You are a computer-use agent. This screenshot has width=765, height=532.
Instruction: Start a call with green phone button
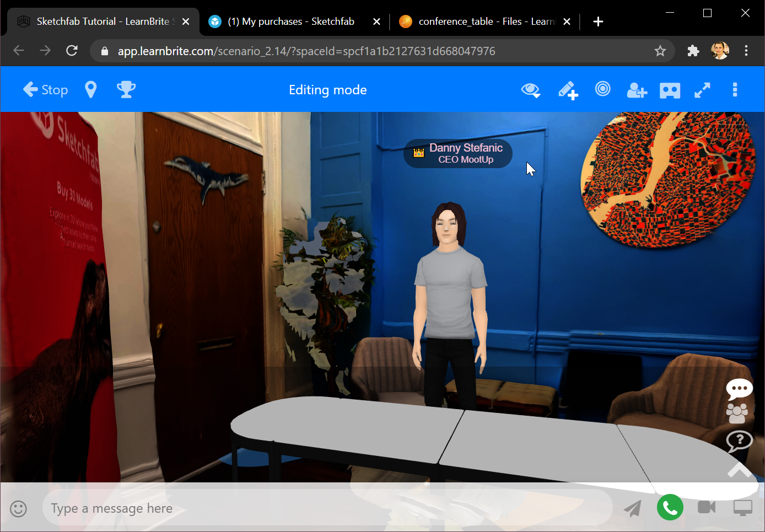pyautogui.click(x=670, y=507)
